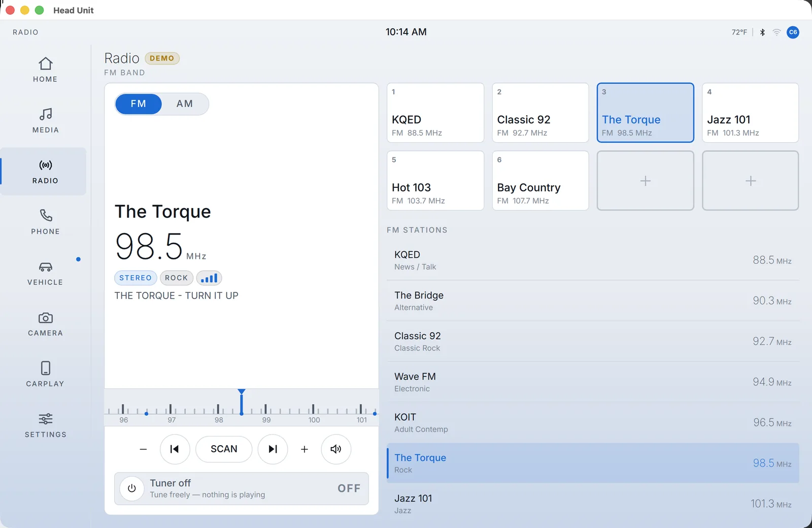Image resolution: width=812 pixels, height=528 pixels.
Task: Add a preset in the first empty slot
Action: click(x=646, y=180)
